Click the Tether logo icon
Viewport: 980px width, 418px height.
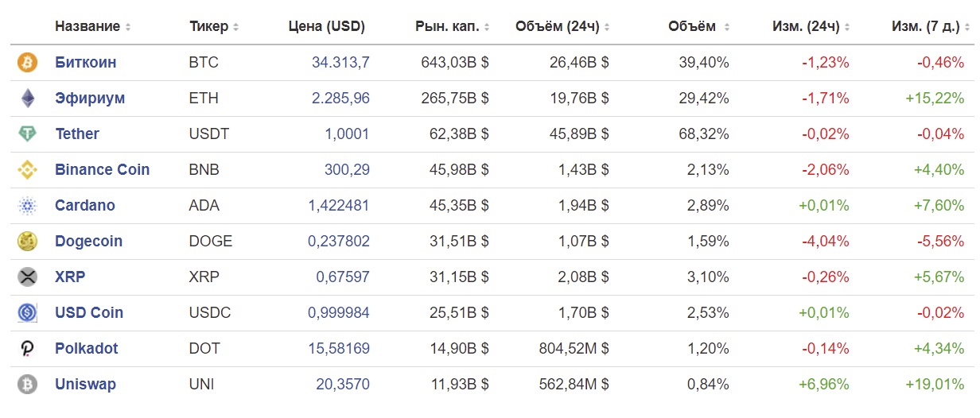pyautogui.click(x=27, y=134)
